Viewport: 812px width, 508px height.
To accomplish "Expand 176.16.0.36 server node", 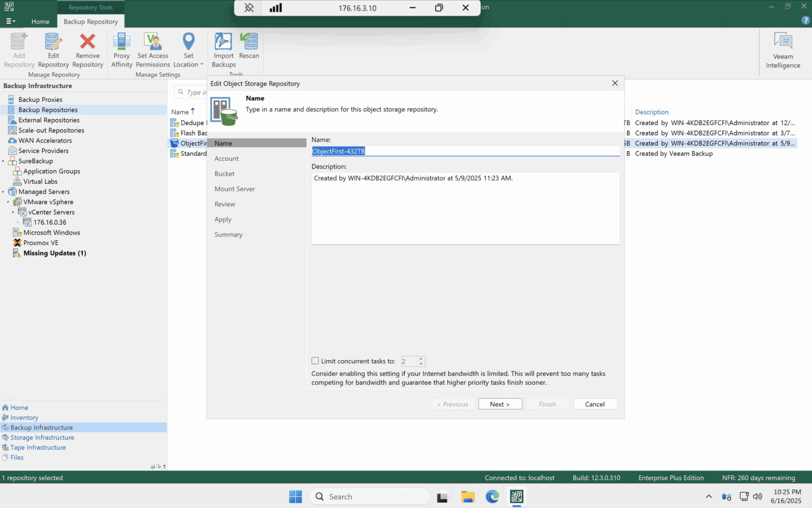I will [18, 222].
